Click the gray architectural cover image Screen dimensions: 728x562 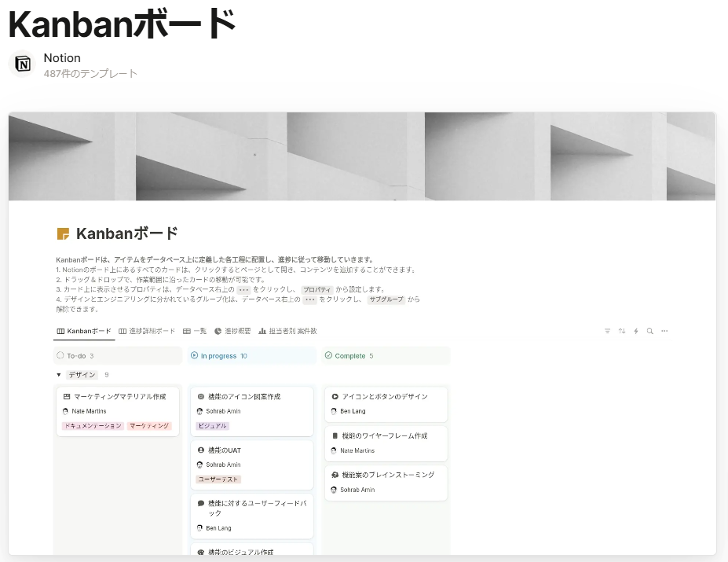click(x=362, y=156)
